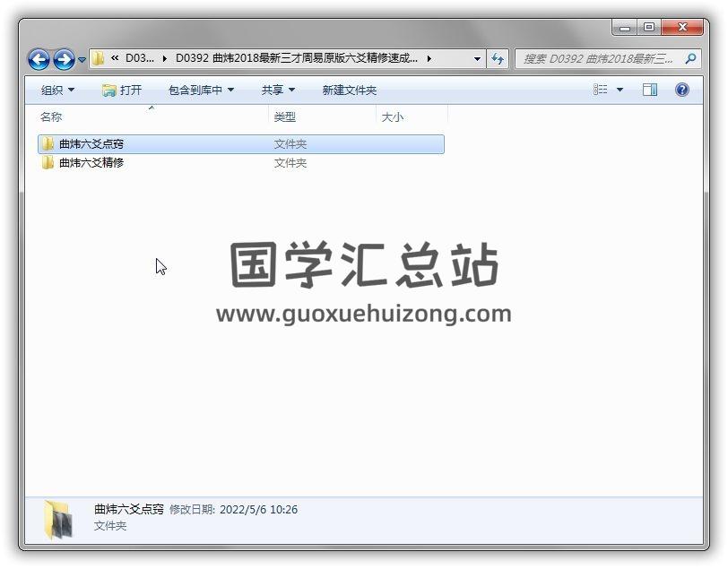Open the 共享 menu
The height and width of the screenshot is (569, 728).
coord(278,90)
